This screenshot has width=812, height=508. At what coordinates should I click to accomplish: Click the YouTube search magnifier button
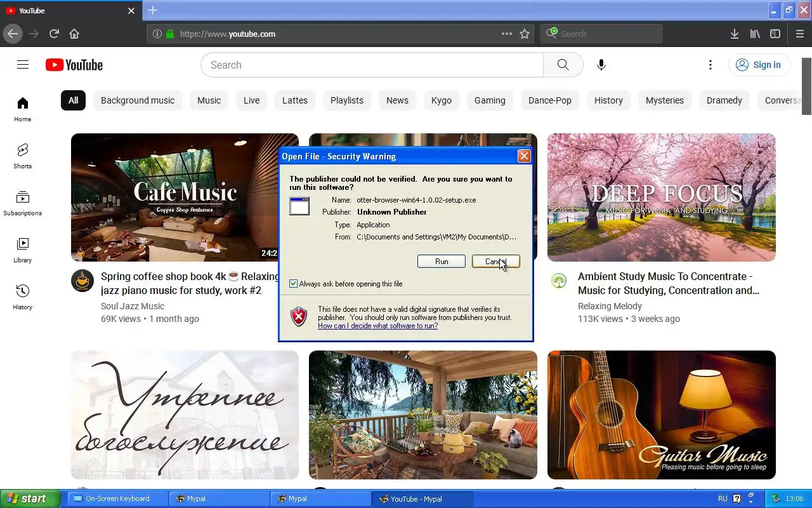click(563, 65)
